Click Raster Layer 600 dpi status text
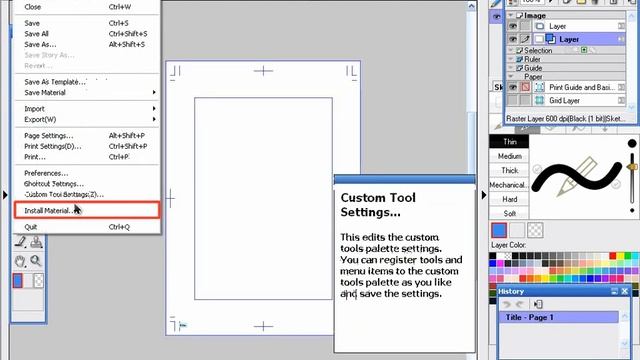 [x=565, y=119]
